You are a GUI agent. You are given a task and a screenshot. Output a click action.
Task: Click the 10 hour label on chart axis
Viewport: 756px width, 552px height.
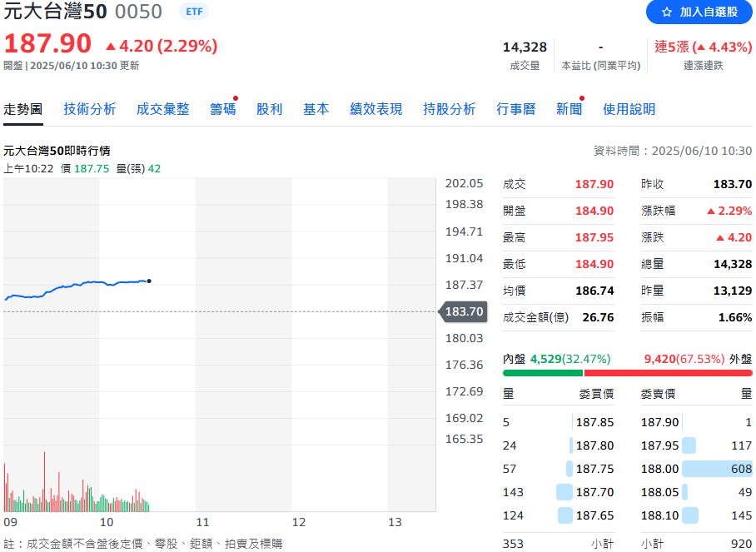pyautogui.click(x=106, y=522)
